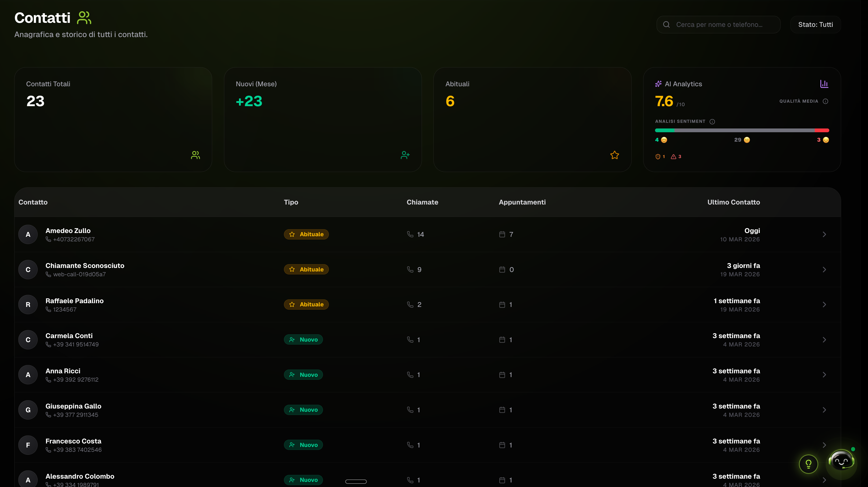Expand Raffaele Padalino row chevron

824,305
